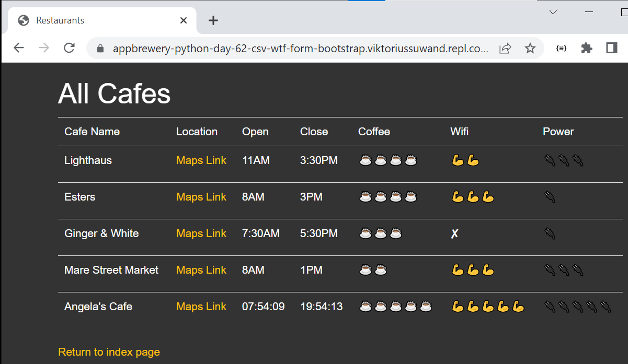
Task: Click the Lighthaus coffee cup rating icons
Action: (x=388, y=160)
